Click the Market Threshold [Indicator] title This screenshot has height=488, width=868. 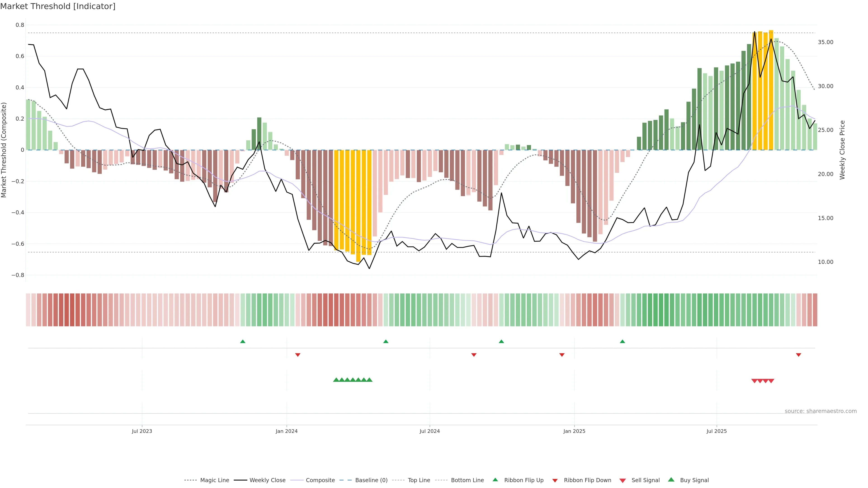pyautogui.click(x=58, y=6)
